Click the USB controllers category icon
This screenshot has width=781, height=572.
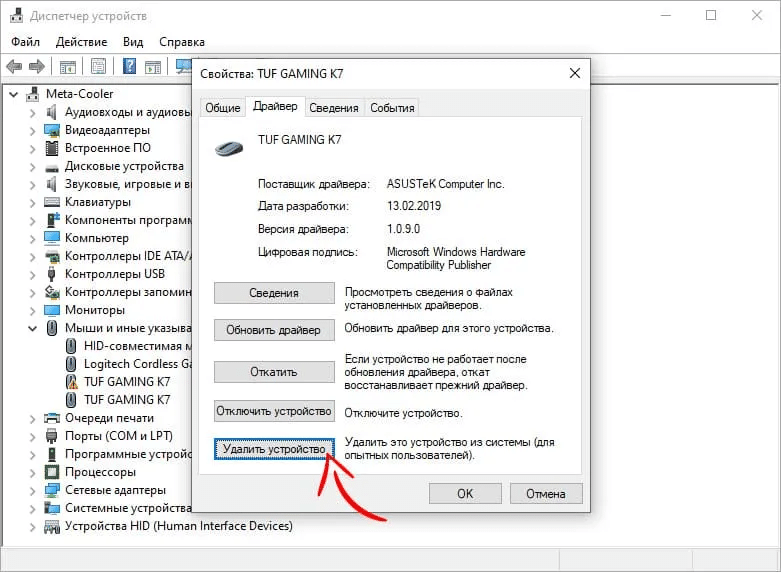[52, 274]
